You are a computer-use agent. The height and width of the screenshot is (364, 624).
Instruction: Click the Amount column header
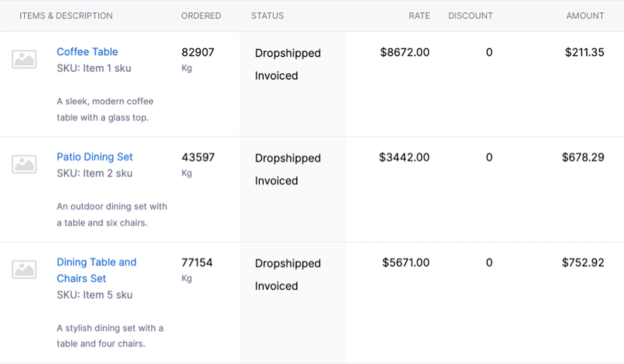[585, 16]
